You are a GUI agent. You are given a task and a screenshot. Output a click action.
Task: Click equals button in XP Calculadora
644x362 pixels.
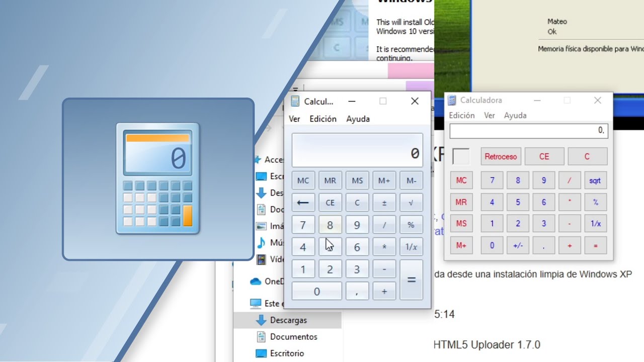[595, 245]
